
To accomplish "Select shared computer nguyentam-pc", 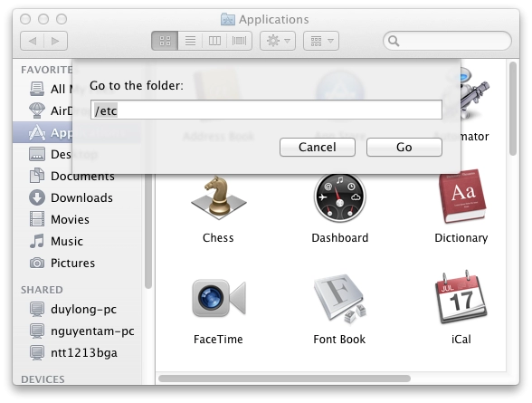I will [x=76, y=331].
